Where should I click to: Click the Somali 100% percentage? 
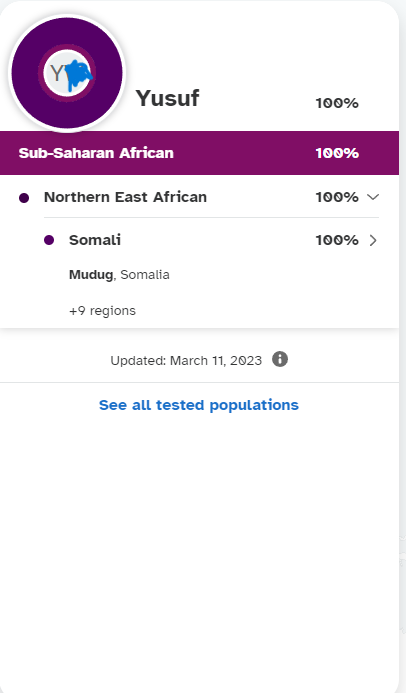coord(337,240)
